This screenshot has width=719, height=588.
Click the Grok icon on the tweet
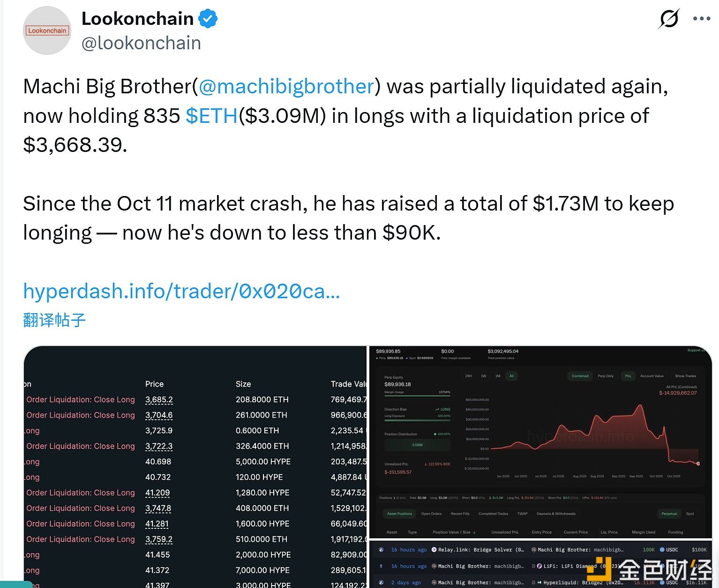pos(669,19)
